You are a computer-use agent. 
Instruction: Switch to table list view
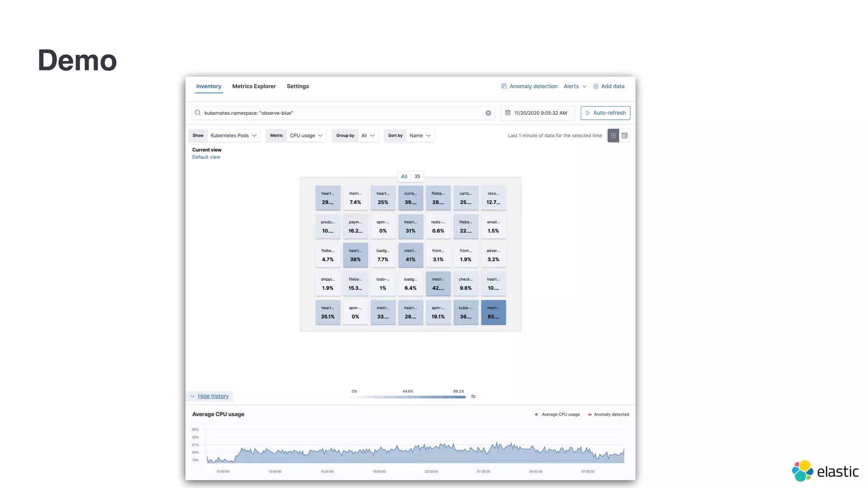(625, 136)
